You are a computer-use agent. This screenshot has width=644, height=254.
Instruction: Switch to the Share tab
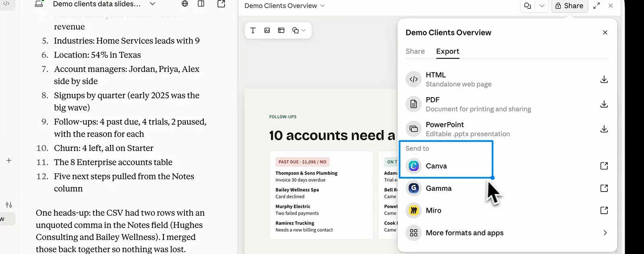[415, 51]
